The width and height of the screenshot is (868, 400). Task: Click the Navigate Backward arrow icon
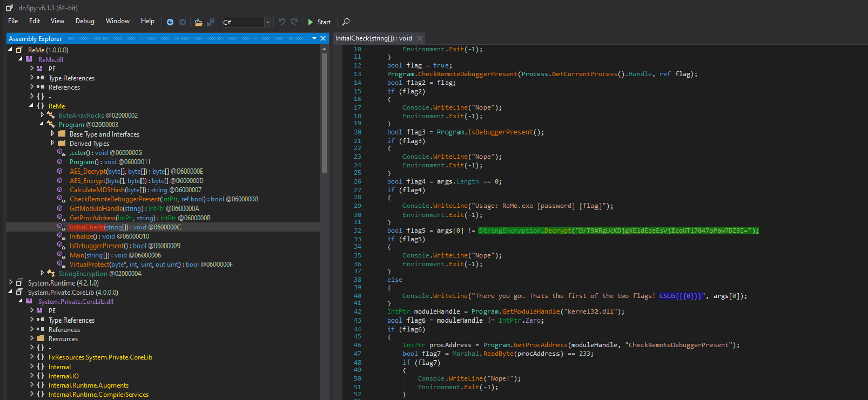click(170, 22)
